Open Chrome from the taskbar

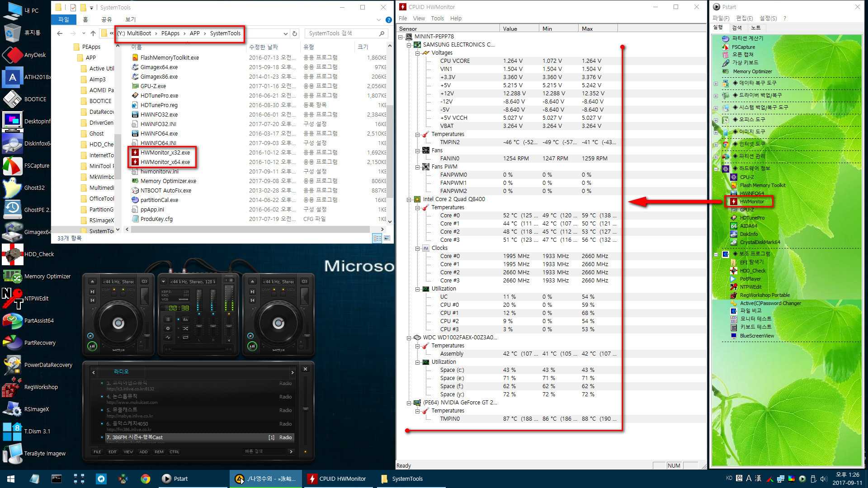point(145,479)
